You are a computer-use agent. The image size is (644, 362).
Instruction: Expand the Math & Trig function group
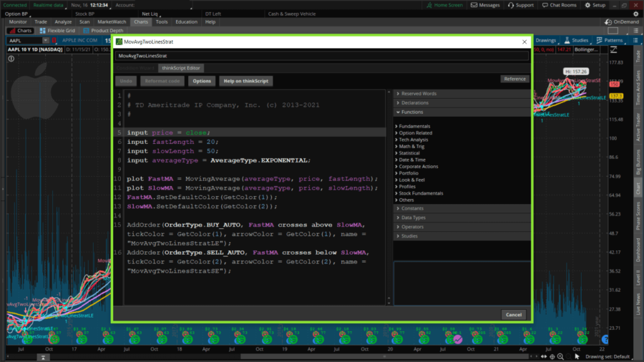pos(409,146)
